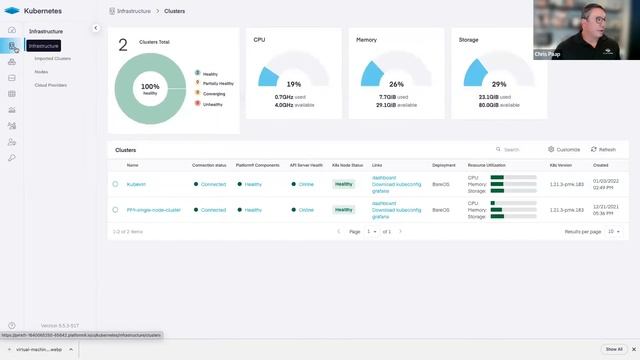The image size is (640, 360).
Task: Click the highlighted Infrastructure sidebar icon
Action: (12, 45)
